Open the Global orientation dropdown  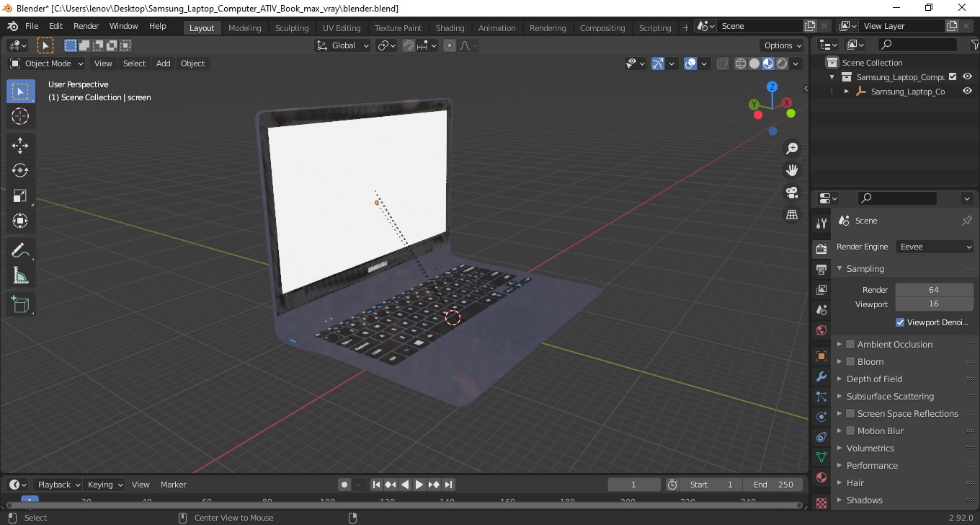pos(343,45)
